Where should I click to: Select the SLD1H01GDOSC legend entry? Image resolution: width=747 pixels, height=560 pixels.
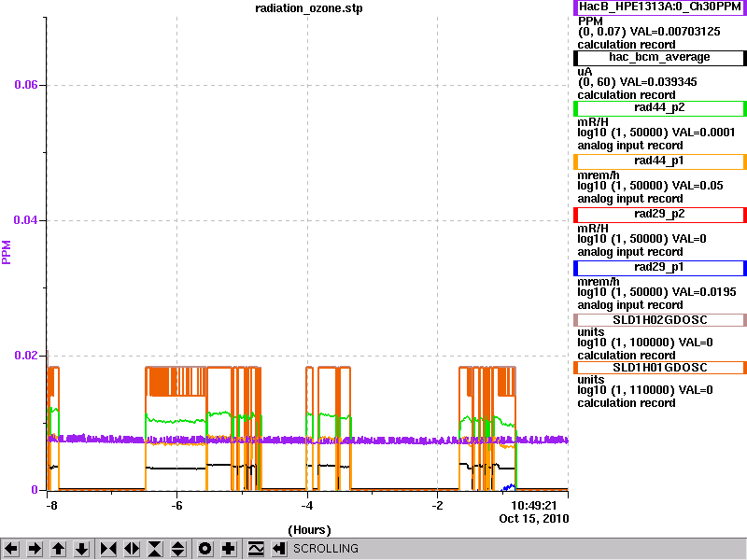pyautogui.click(x=660, y=368)
